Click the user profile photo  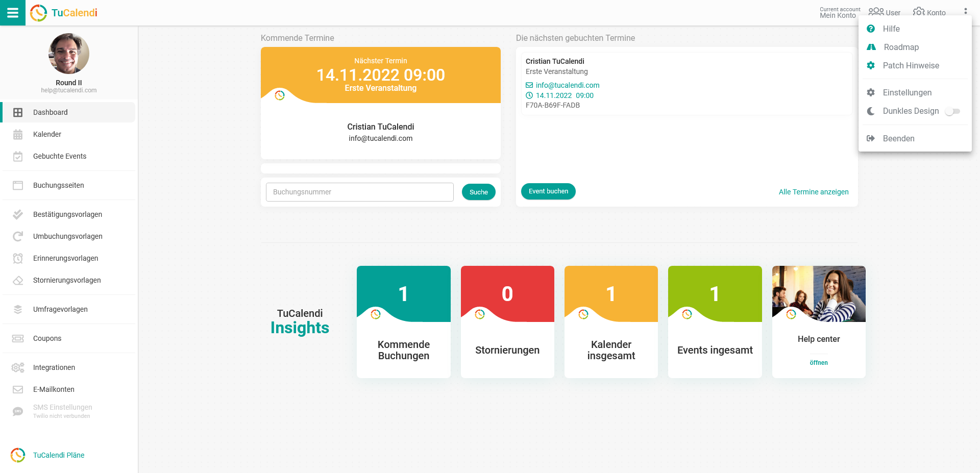[x=69, y=54]
